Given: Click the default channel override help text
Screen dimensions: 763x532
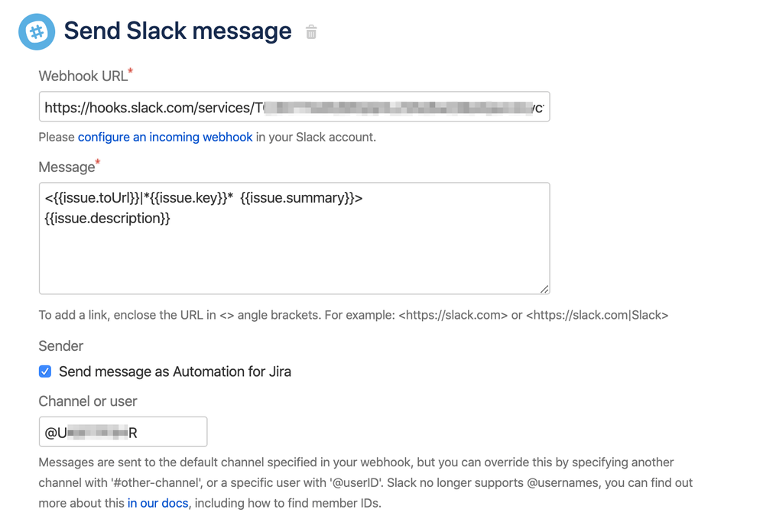Looking at the screenshot, I should [x=356, y=462].
